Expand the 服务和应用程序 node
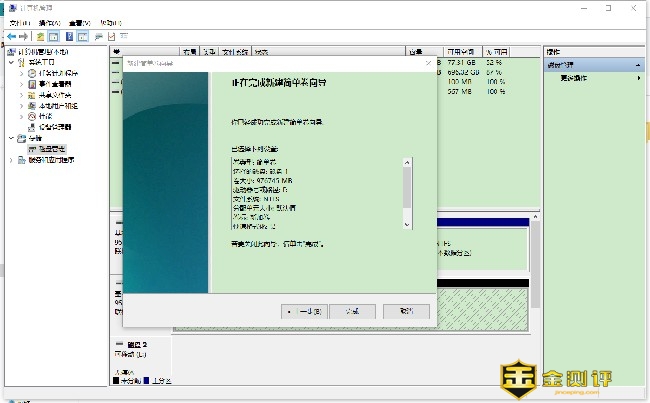Screen dimensions: 650x403 click(x=11, y=159)
